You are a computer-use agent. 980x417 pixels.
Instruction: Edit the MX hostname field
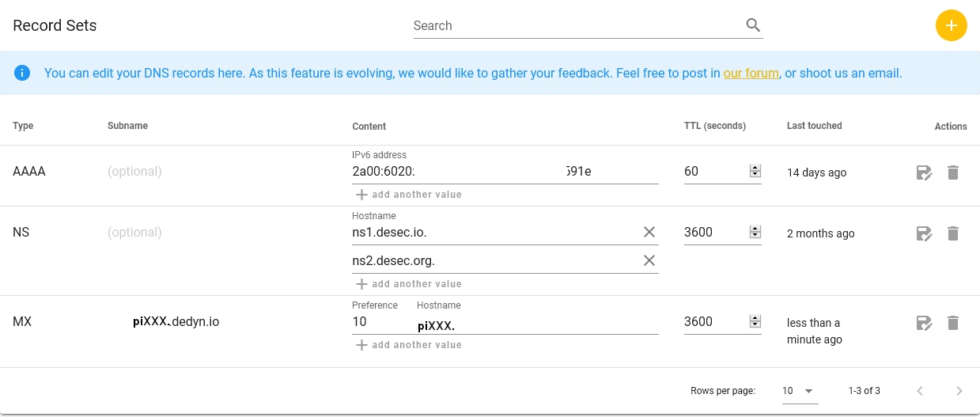(x=538, y=323)
